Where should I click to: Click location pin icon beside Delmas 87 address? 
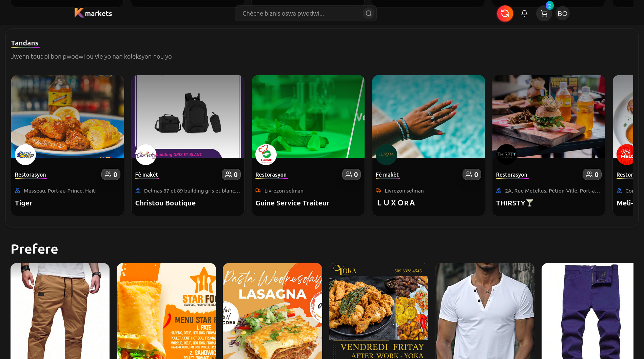coord(138,191)
